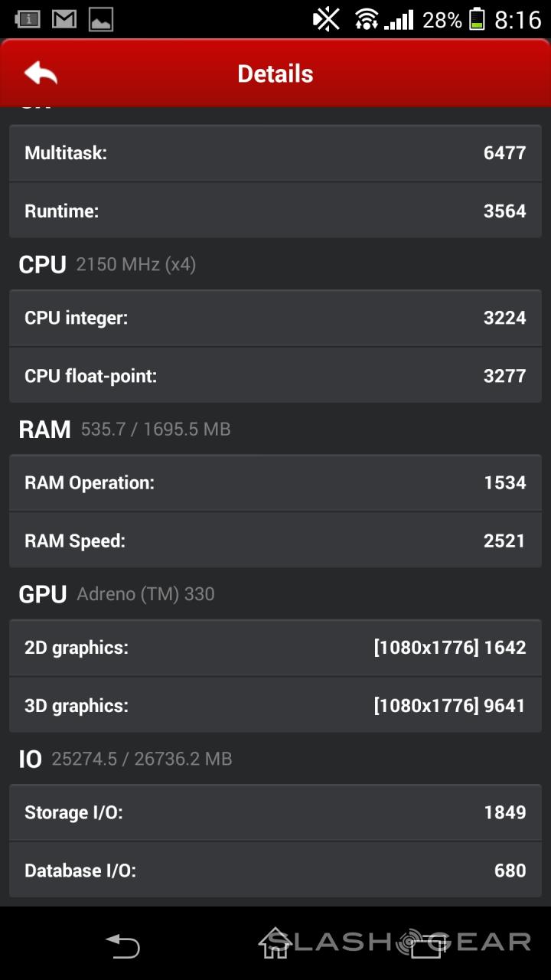Select the Multitask score row
The width and height of the screenshot is (551, 980).
(x=275, y=153)
